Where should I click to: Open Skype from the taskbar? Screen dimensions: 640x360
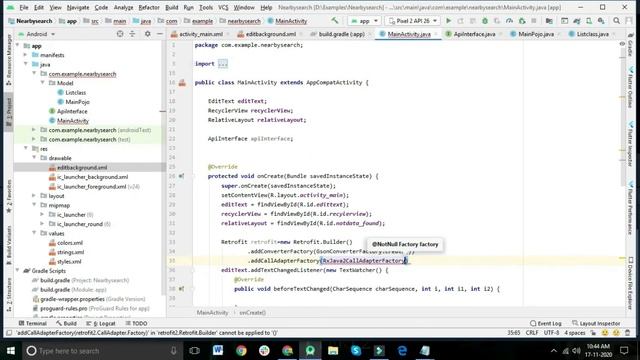pos(356,350)
